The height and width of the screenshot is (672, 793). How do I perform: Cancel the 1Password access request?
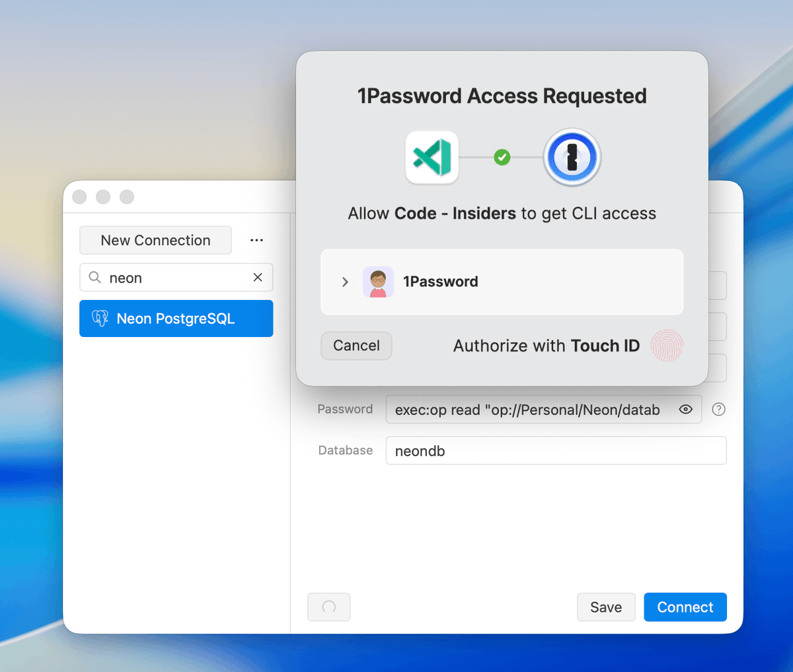click(x=356, y=346)
